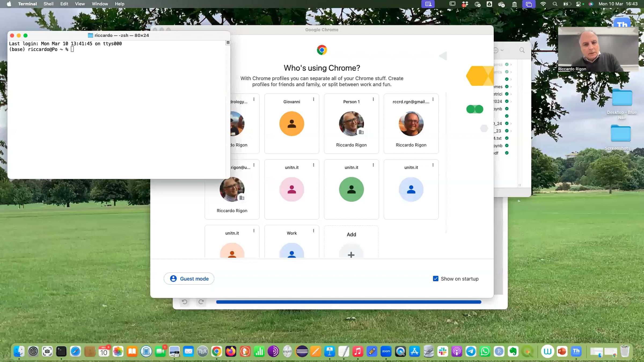This screenshot has width=644, height=362.
Task: Launch Photos from the Dock
Action: [x=118, y=351]
